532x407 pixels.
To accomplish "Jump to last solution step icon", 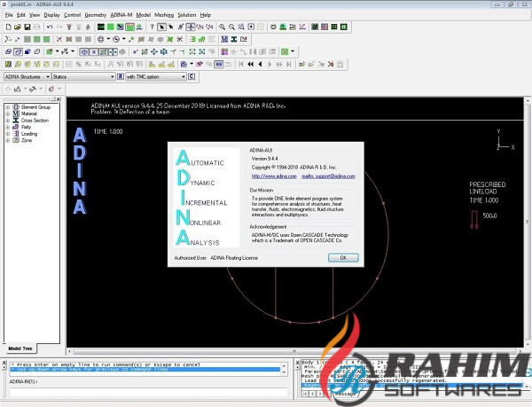I will click(x=289, y=64).
